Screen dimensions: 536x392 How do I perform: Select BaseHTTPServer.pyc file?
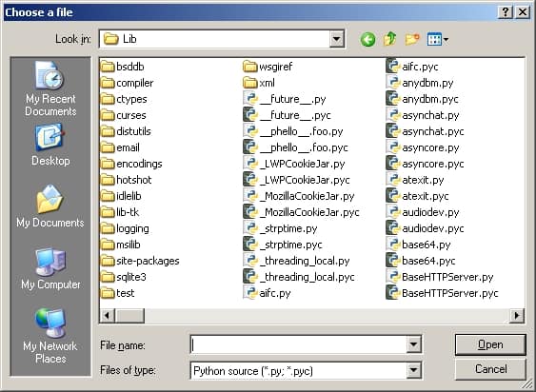pos(443,293)
